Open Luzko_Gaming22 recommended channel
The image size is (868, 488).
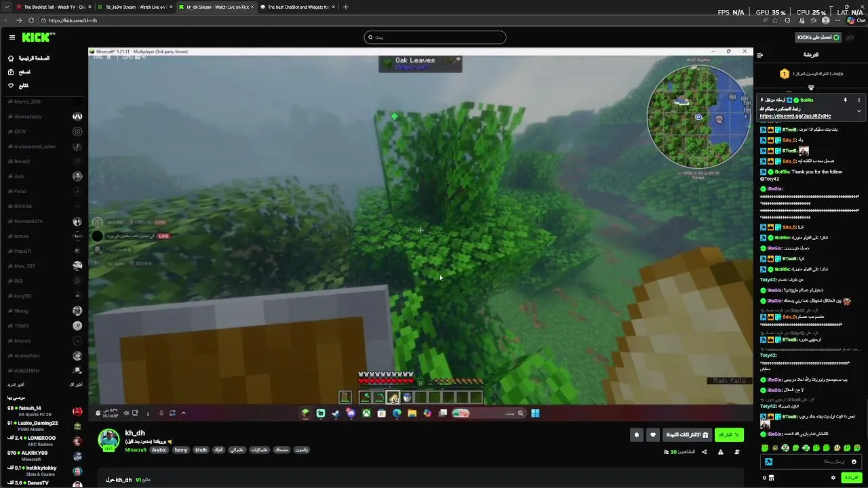45,426
